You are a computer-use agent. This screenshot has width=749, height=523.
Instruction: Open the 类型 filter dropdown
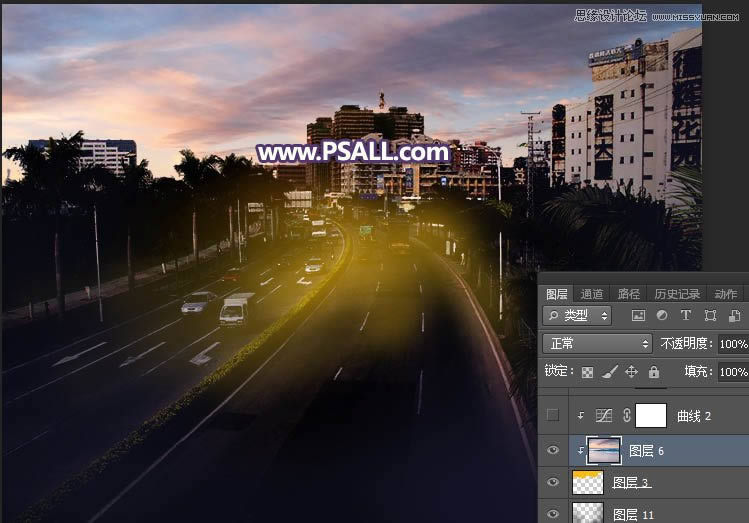tap(577, 316)
